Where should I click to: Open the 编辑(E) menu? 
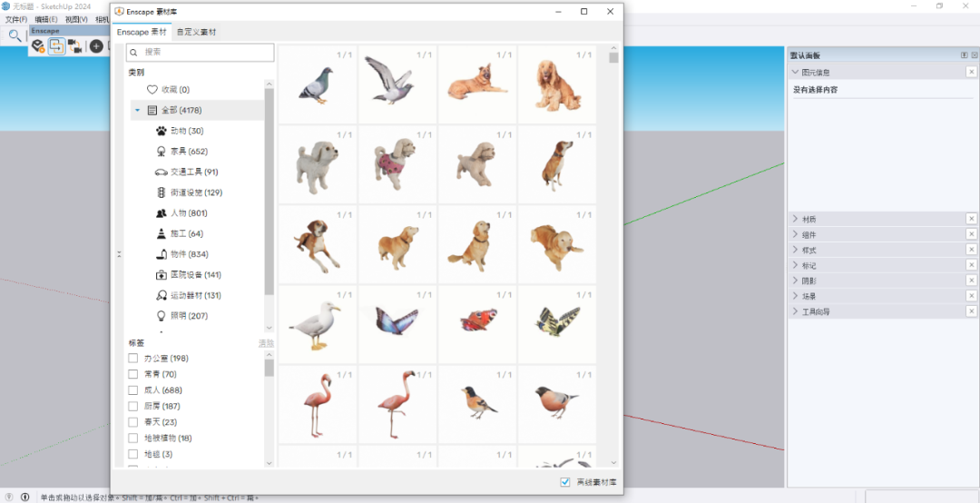46,19
